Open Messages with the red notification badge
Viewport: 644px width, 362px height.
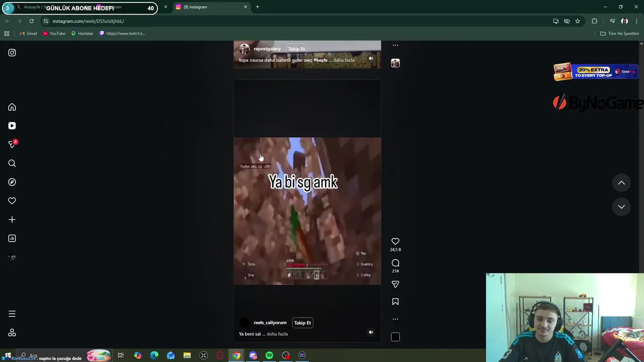tap(12, 144)
